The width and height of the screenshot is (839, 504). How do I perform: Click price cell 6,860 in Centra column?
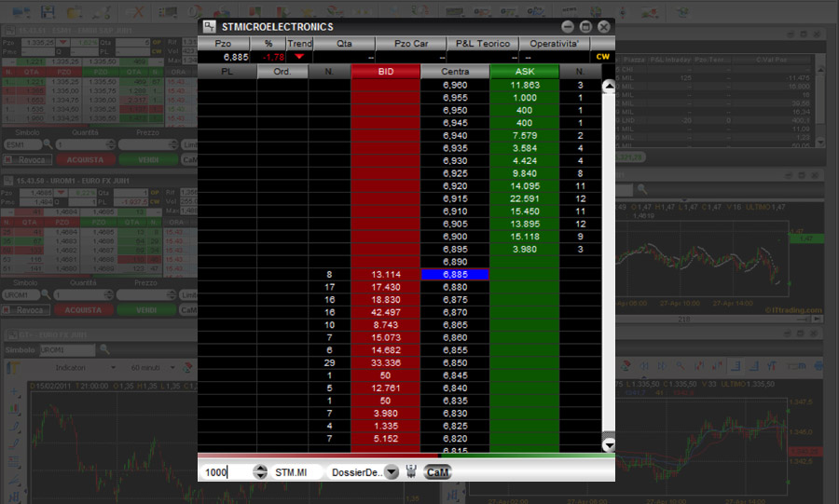[455, 338]
